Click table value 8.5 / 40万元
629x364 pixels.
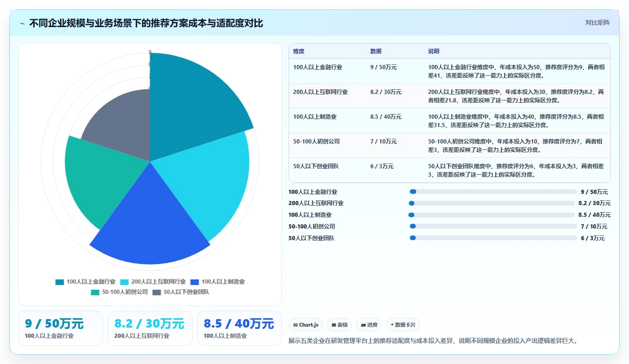coord(386,117)
